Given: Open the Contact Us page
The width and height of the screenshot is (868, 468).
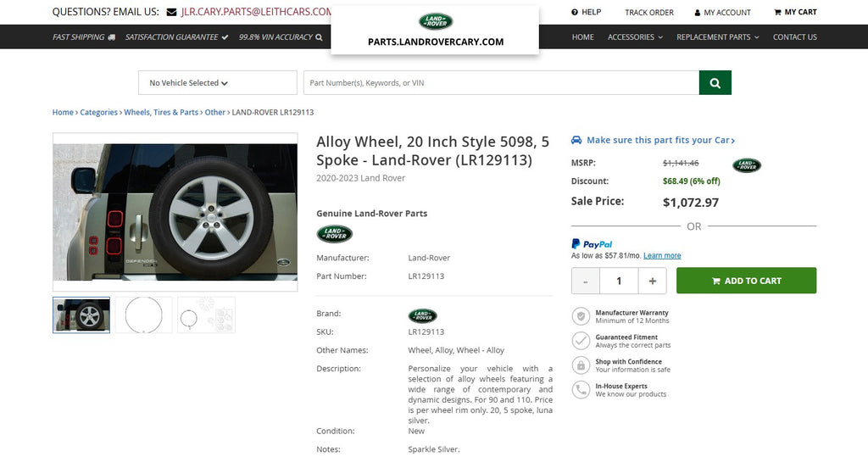Looking at the screenshot, I should pos(794,37).
